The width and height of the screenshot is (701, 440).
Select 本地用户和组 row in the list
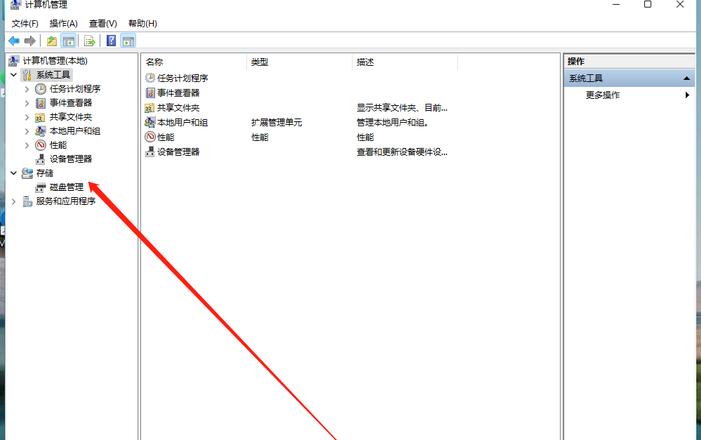click(x=182, y=122)
